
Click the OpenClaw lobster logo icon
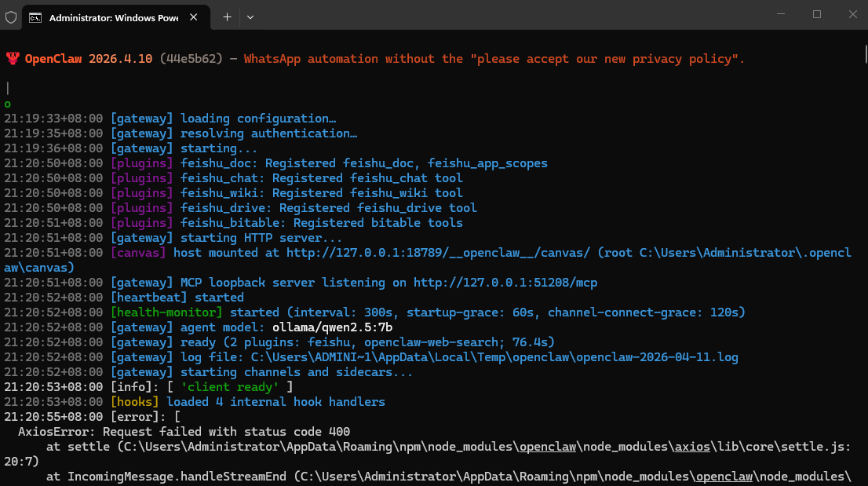coord(13,58)
